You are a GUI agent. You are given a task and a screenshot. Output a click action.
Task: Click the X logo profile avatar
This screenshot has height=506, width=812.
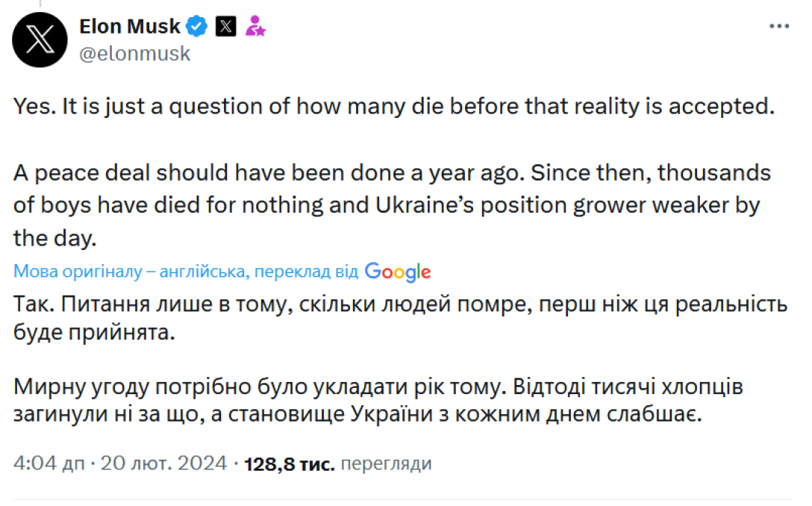click(40, 40)
